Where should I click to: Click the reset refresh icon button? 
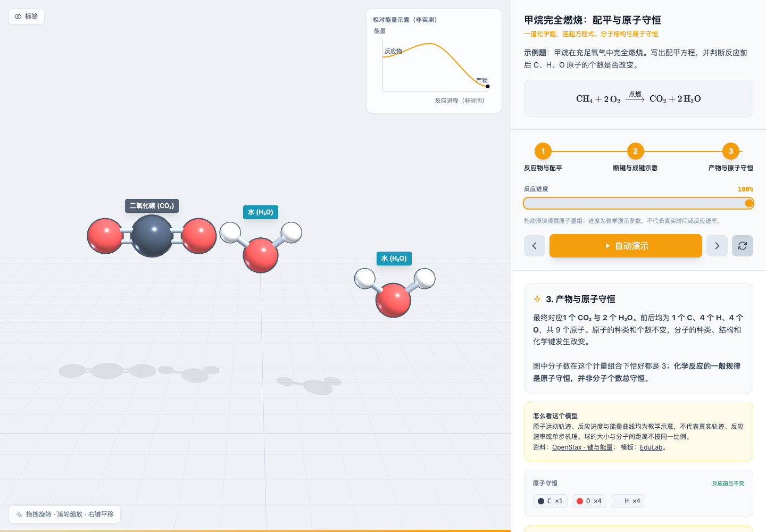coord(743,246)
